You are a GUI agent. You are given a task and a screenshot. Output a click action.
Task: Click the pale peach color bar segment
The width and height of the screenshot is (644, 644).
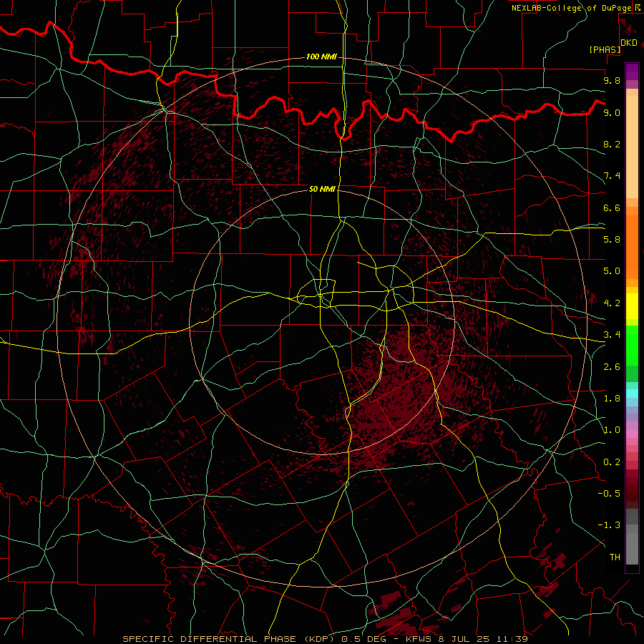(x=632, y=147)
